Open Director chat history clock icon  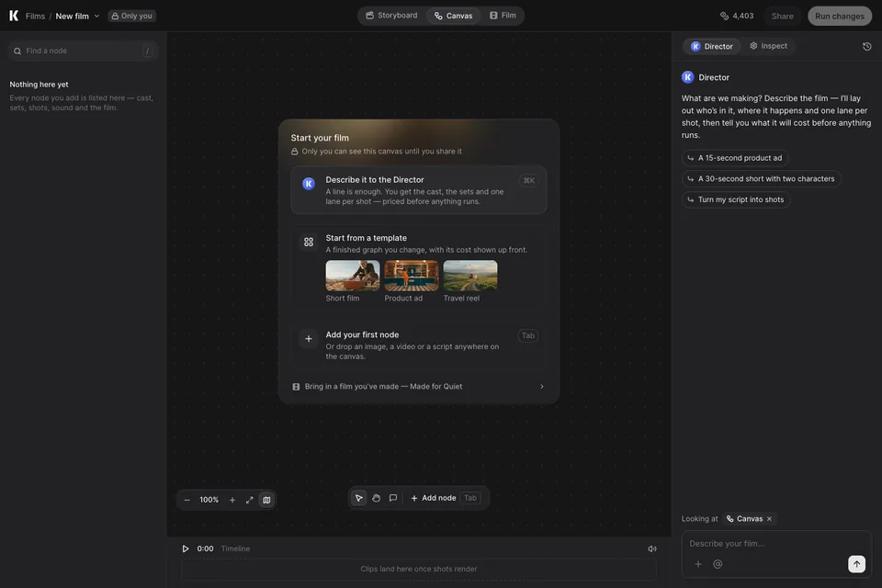click(x=866, y=46)
